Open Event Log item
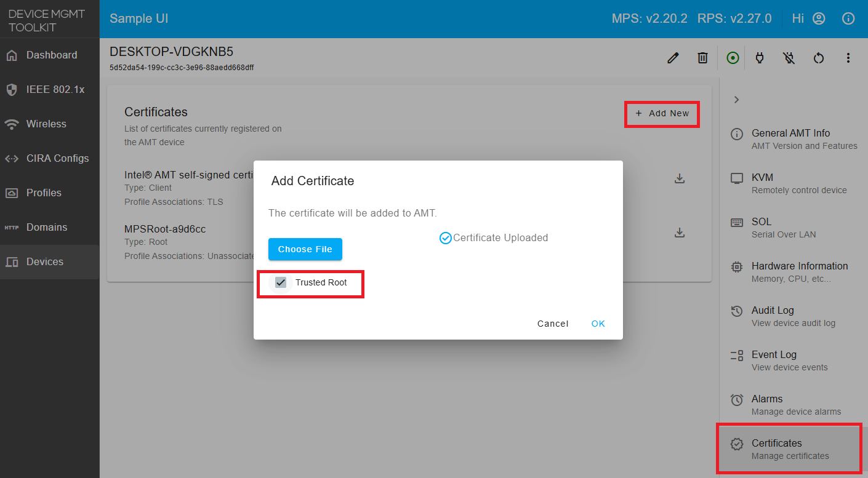Viewport: 868px width, 478px height. pyautogui.click(x=794, y=360)
